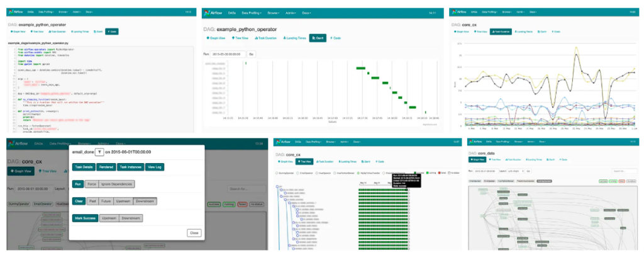The height and width of the screenshot is (255, 644).
Task: Open Tree View in the core_data panel
Action: click(x=495, y=159)
